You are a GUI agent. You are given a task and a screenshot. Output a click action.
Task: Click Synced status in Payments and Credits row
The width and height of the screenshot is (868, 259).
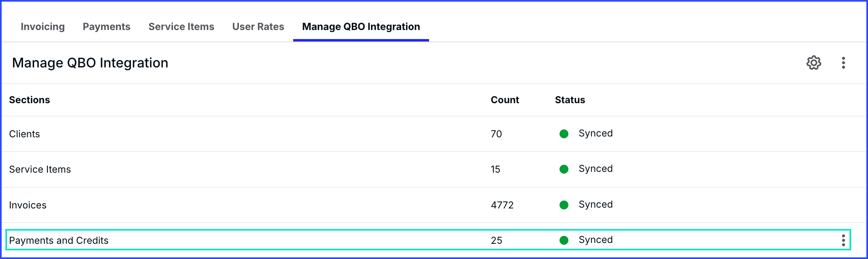click(595, 240)
